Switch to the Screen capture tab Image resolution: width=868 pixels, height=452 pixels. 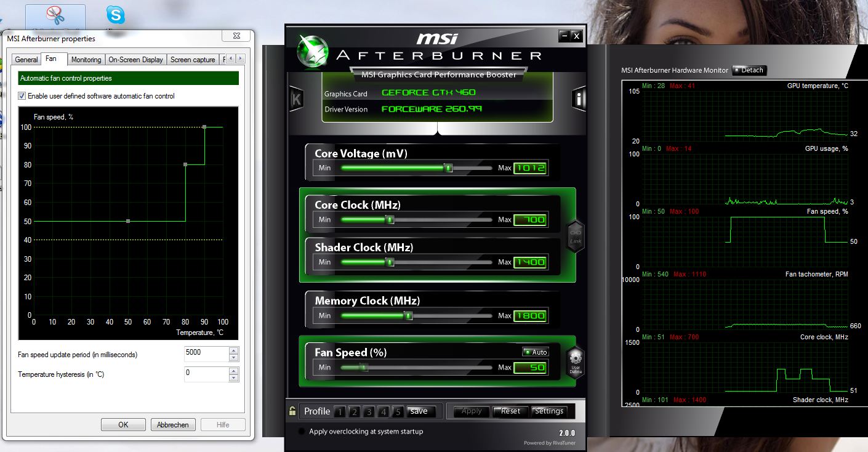point(193,60)
